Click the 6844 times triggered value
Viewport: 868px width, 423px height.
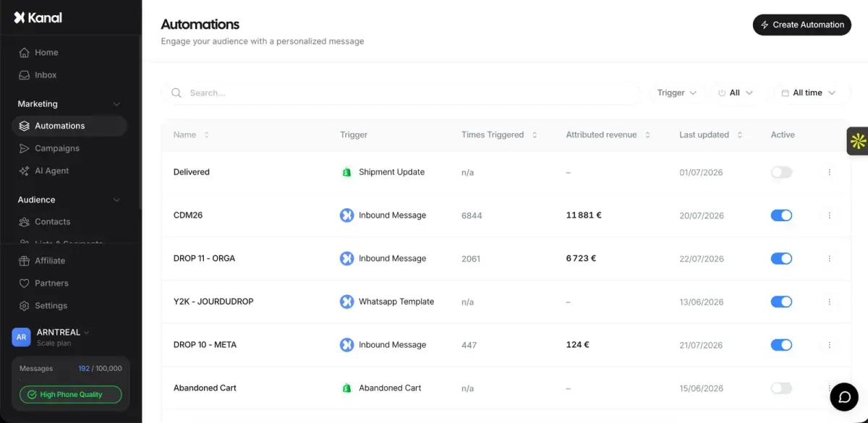(472, 215)
